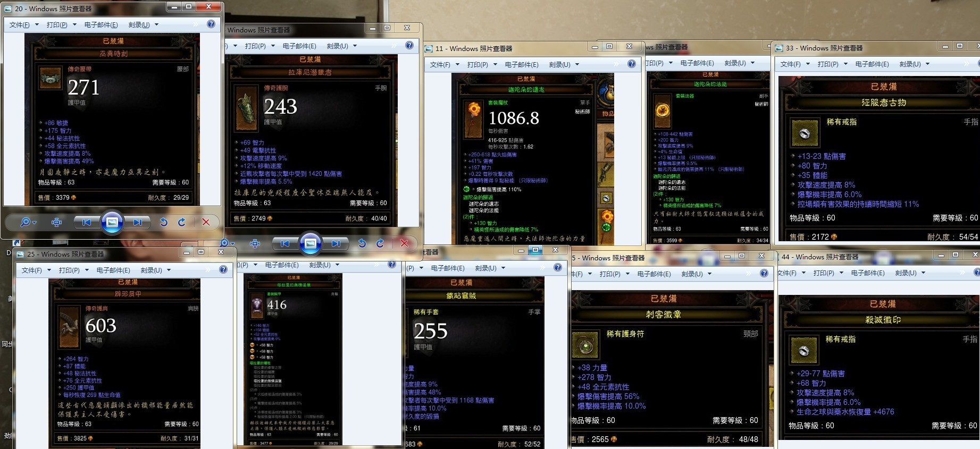Open 电子邮件(E) menu in window 5

tap(654, 274)
